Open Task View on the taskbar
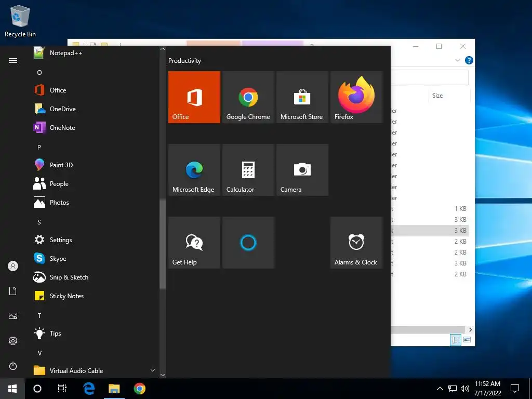Screen dimensions: 532x399 (x=62, y=389)
